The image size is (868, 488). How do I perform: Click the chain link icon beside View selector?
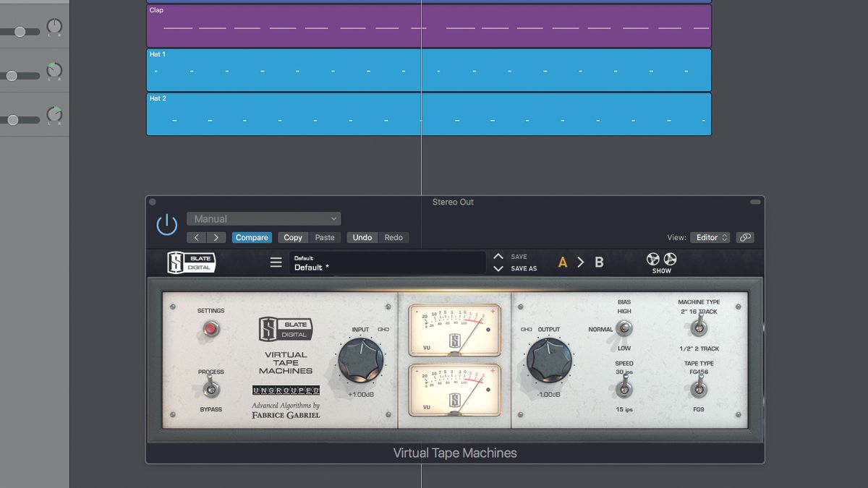(745, 236)
